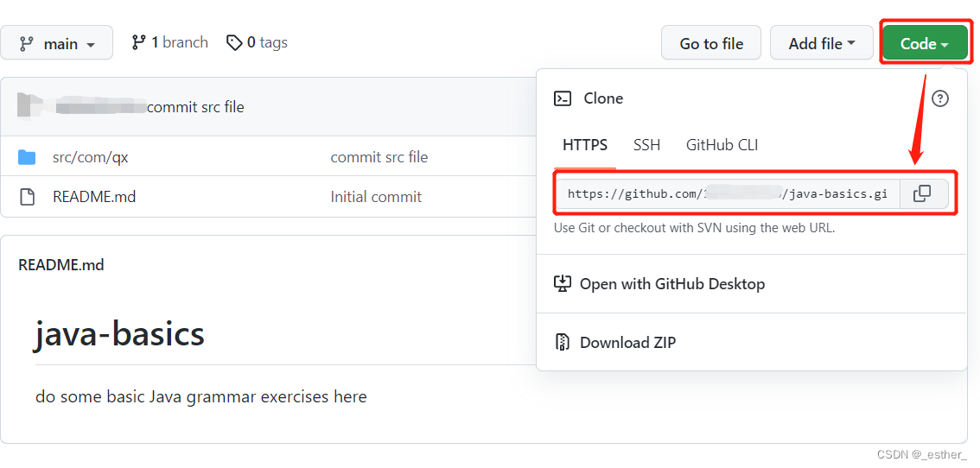The height and width of the screenshot is (468, 980).
Task: Open the src/com/qx folder link
Action: 91,157
